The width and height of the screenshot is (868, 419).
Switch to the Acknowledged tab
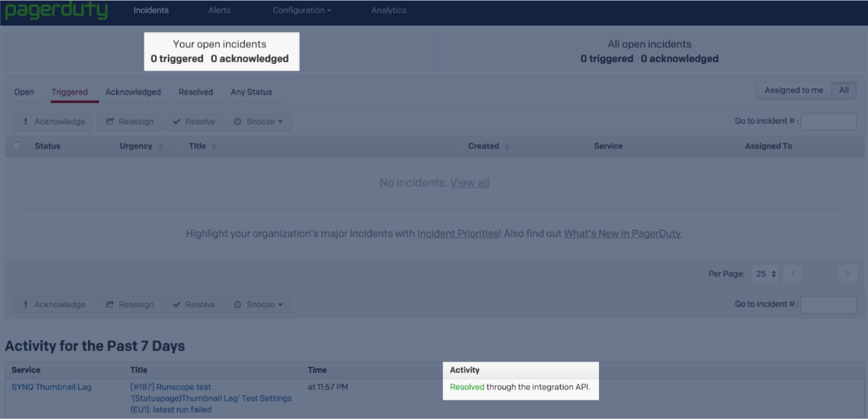134,92
